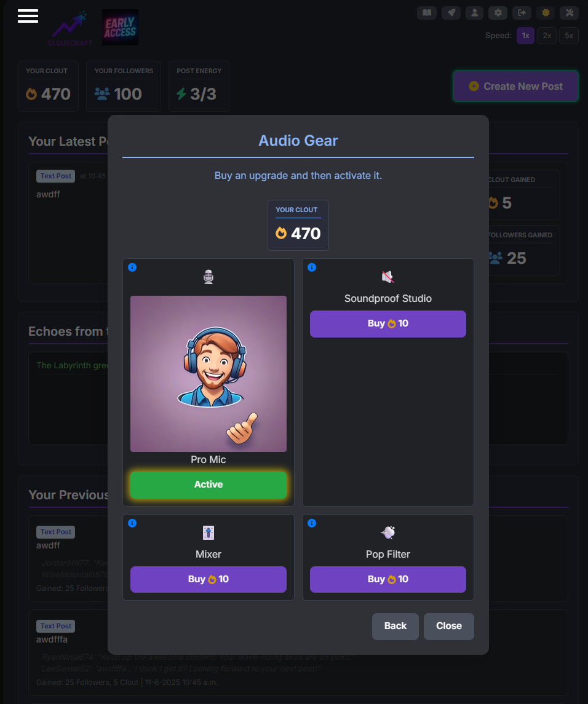Image resolution: width=588 pixels, height=704 pixels.
Task: Show info for the Mixer upgrade
Action: click(132, 523)
